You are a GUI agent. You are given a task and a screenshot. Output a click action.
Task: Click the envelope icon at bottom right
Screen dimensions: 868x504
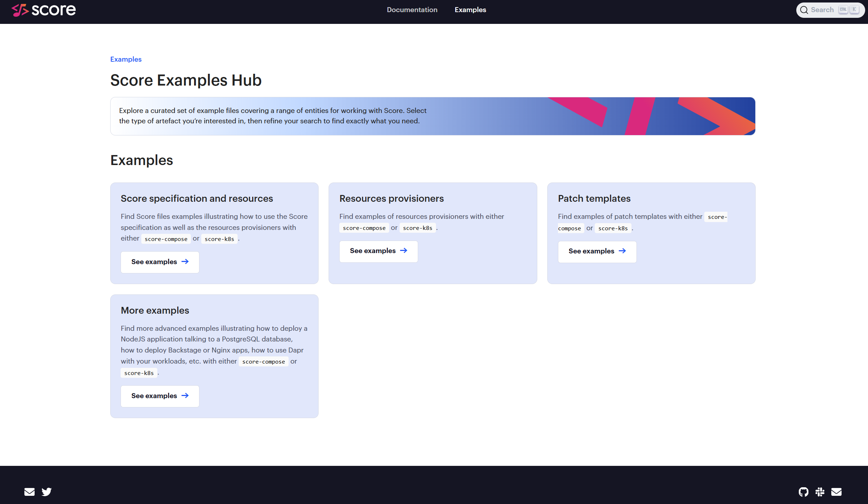point(836,492)
